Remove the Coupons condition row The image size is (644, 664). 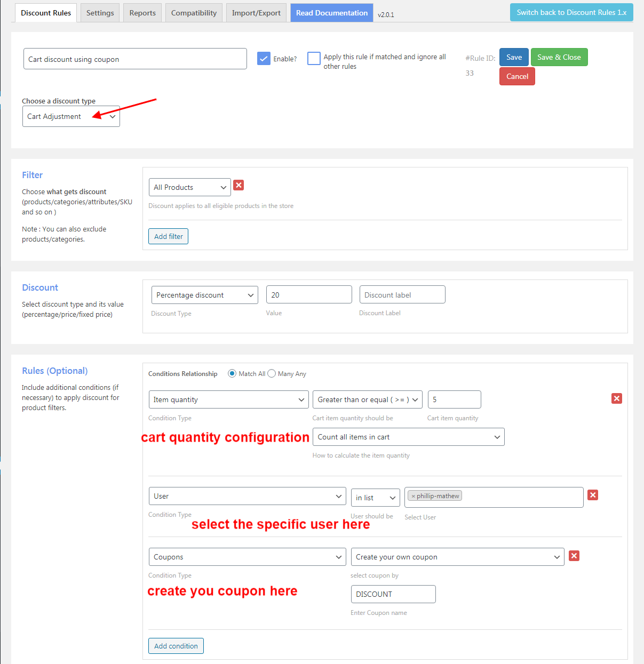coord(574,556)
